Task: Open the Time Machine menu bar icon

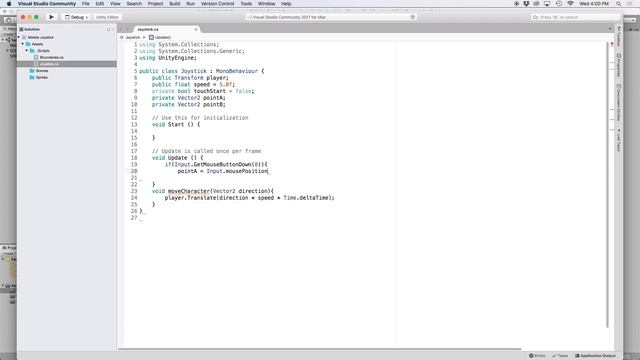Action: (x=559, y=4)
